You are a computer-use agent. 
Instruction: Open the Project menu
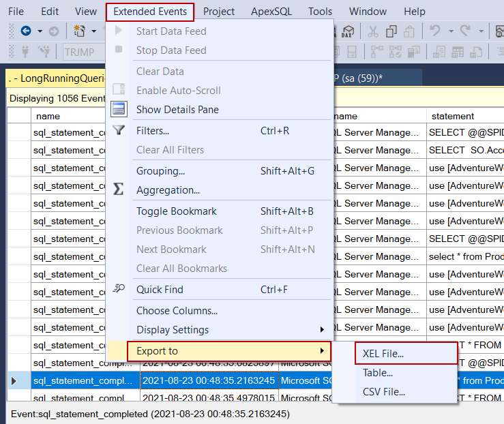tap(218, 12)
